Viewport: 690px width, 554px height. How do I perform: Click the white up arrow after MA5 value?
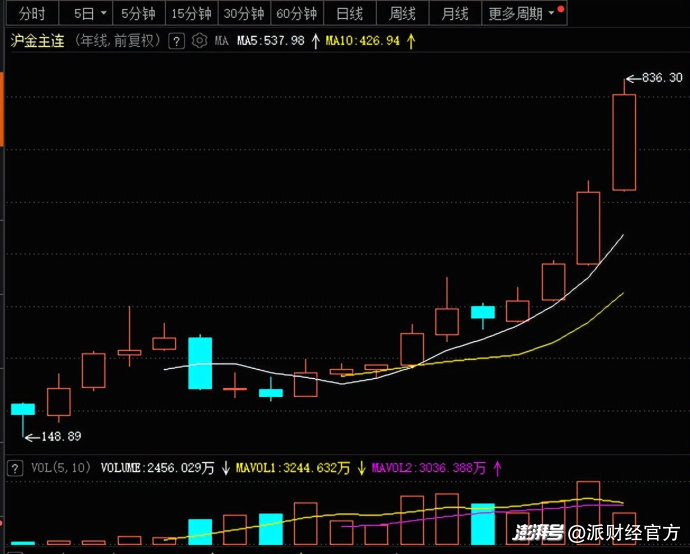[x=317, y=41]
